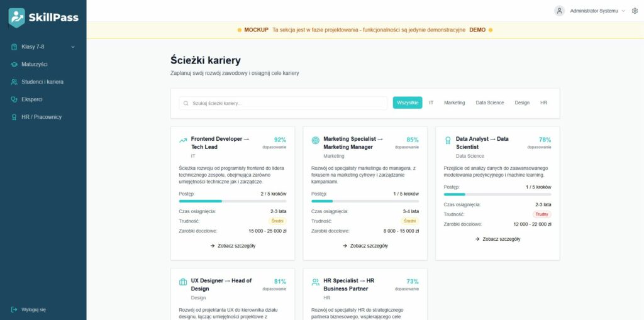Click the SkillPass logo icon
Screen dimensions: 644x320
17,18
